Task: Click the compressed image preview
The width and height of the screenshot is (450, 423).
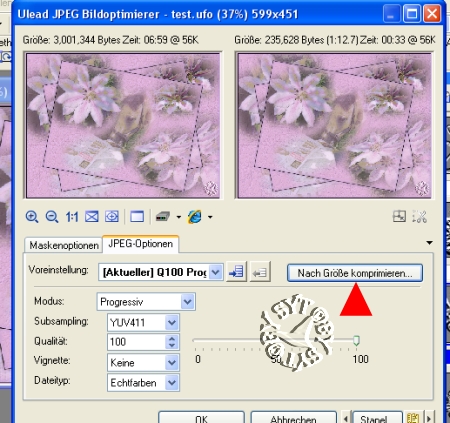Action: pyautogui.click(x=335, y=126)
